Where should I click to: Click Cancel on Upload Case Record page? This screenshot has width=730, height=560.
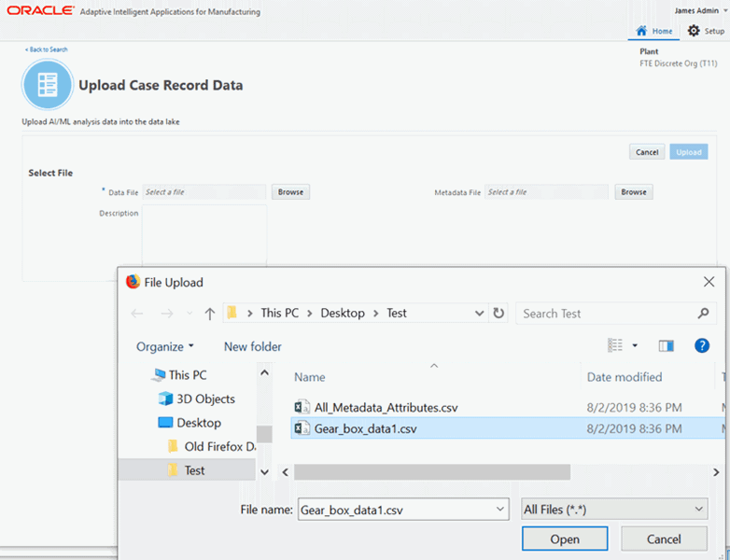pos(647,152)
